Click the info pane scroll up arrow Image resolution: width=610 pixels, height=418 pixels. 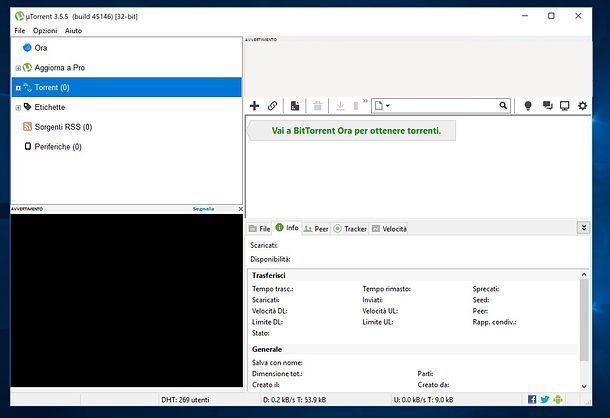tap(584, 275)
